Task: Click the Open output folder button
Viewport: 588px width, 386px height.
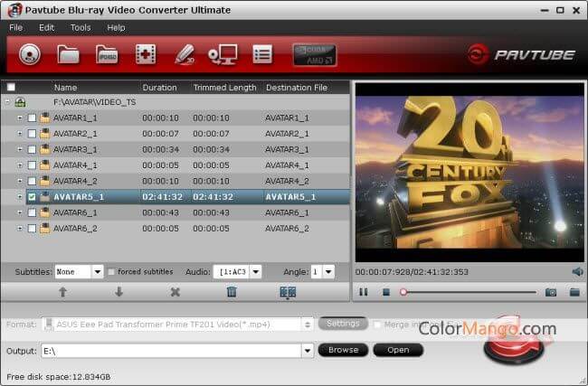Action: (398, 350)
